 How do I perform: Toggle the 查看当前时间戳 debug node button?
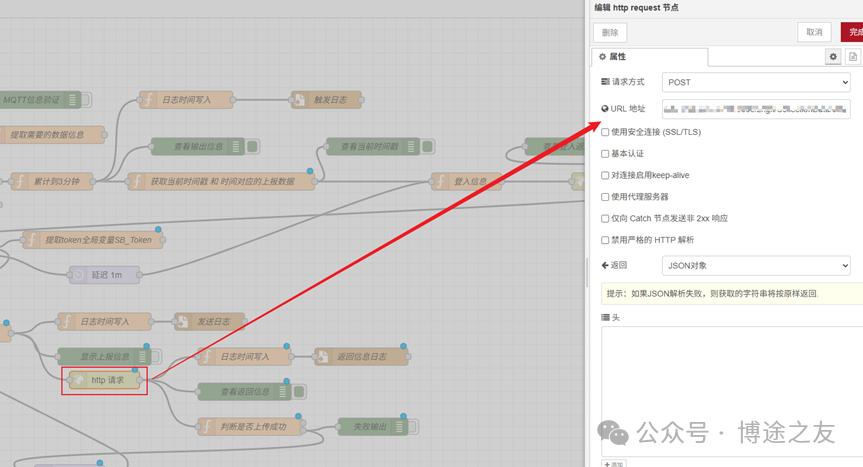point(428,146)
